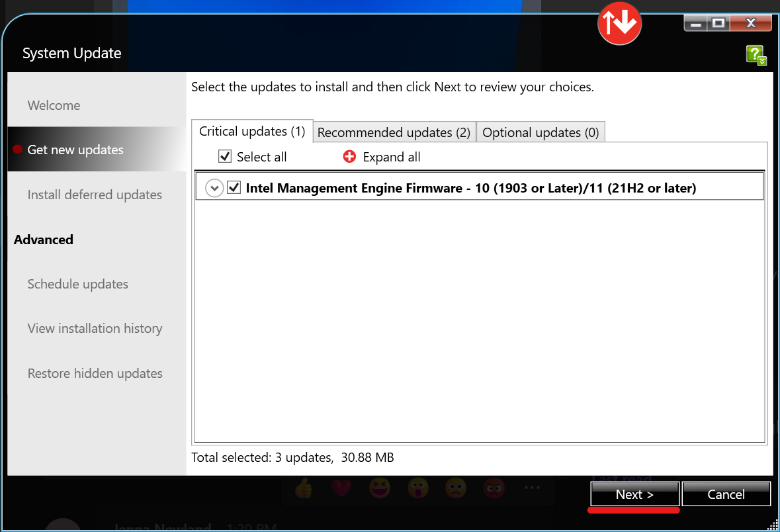Click the Cancel button
This screenshot has width=780, height=532.
[x=726, y=494]
